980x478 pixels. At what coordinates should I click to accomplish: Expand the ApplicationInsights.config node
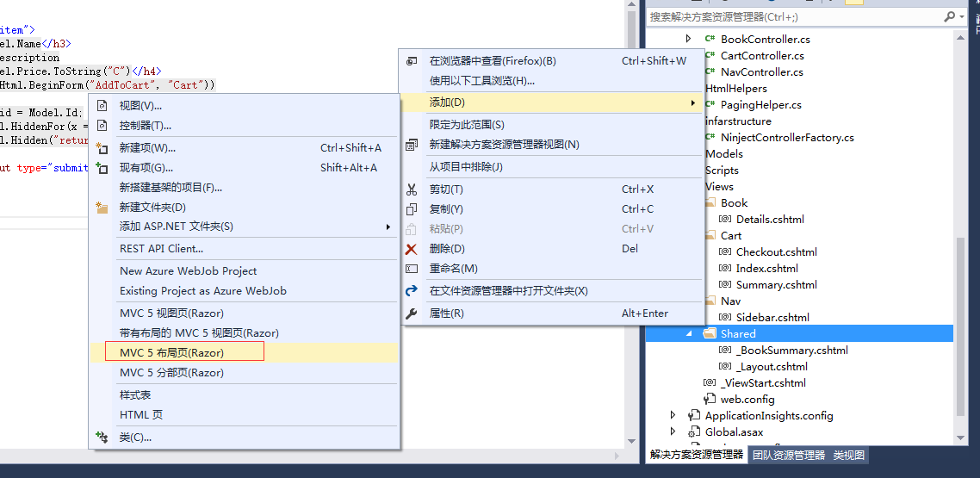673,415
